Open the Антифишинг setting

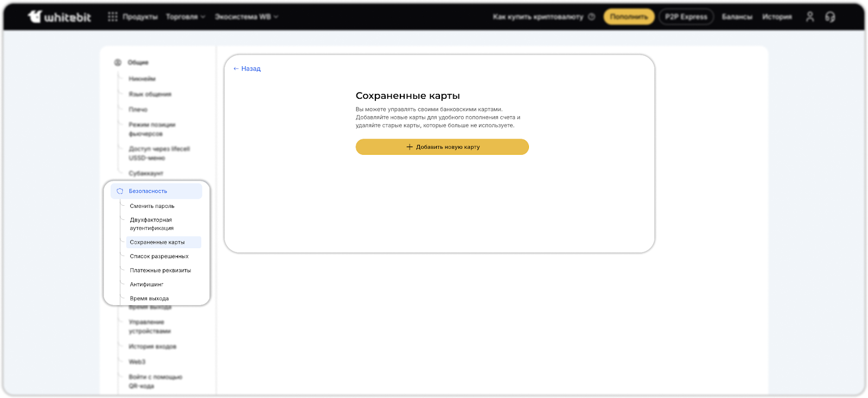point(146,285)
